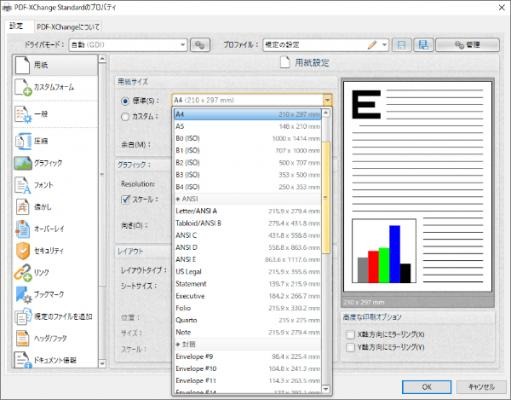The width and height of the screenshot is (511, 400).
Task: Select the リンク link settings icon
Action: [x=23, y=273]
